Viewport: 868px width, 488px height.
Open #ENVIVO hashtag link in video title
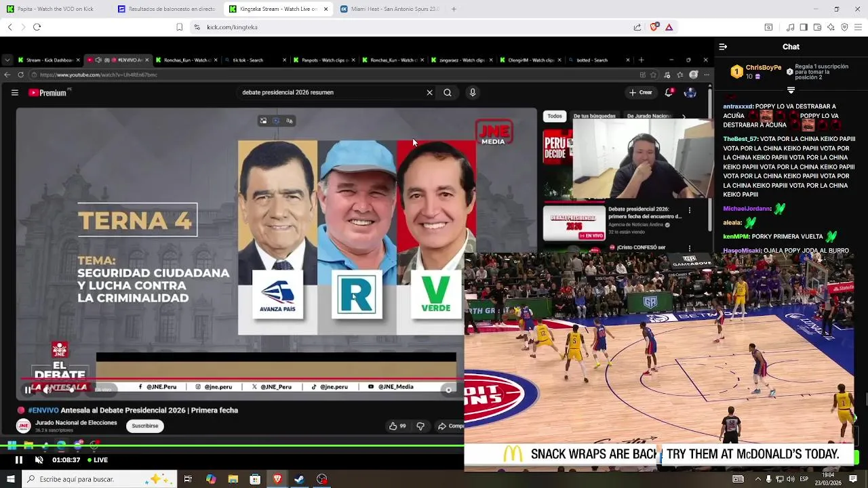pos(43,410)
